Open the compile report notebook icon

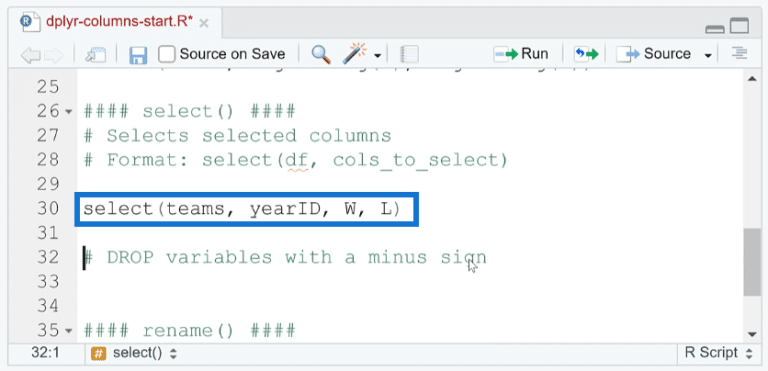(408, 54)
